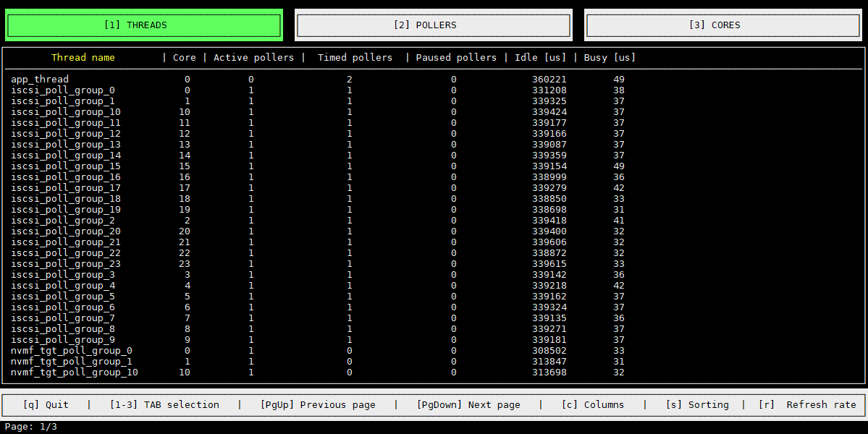This screenshot has width=868, height=434.
Task: Select the nvmf_tgt_poll_group_10 thread
Action: click(75, 373)
